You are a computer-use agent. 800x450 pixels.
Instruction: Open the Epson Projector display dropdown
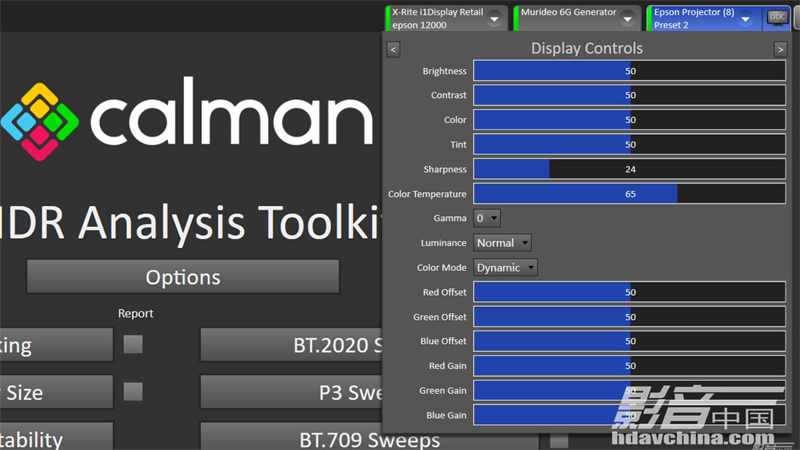coord(745,19)
